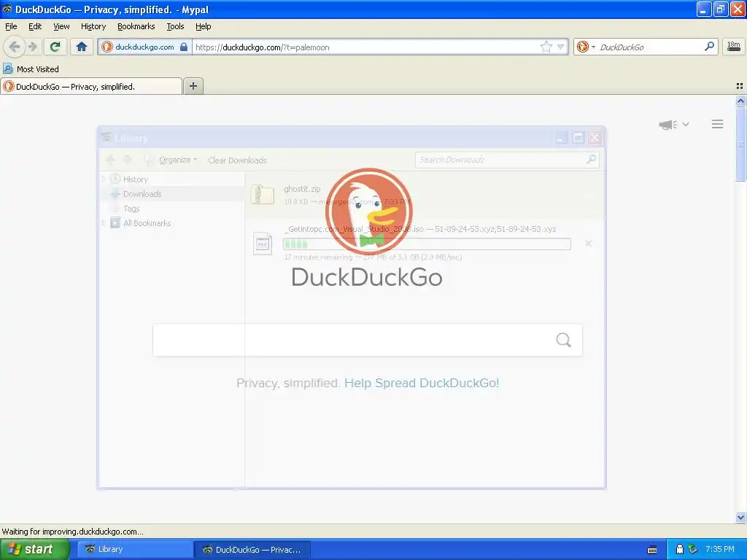Click the 18m toolbar button

(734, 46)
